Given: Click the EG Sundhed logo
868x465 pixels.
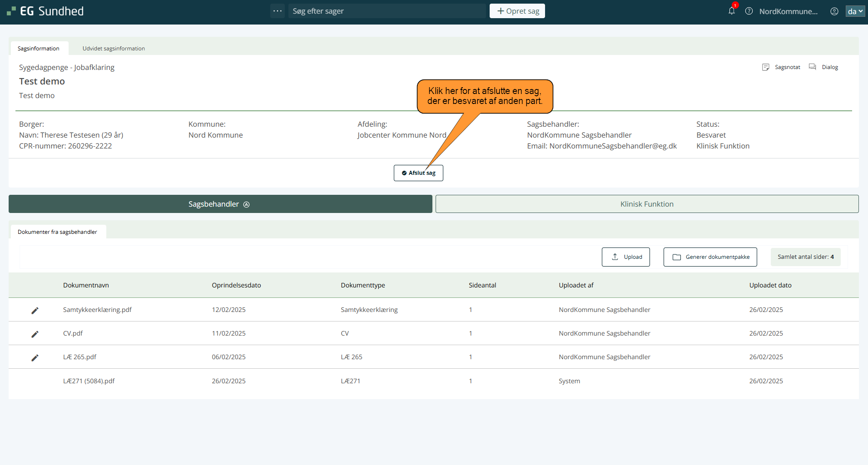Looking at the screenshot, I should coord(45,11).
